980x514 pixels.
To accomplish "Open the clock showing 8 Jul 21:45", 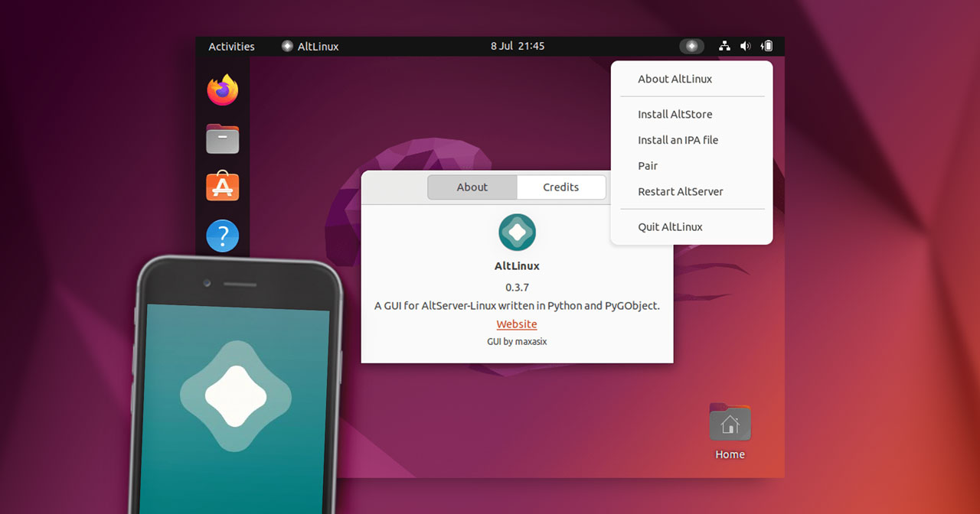I will click(518, 47).
